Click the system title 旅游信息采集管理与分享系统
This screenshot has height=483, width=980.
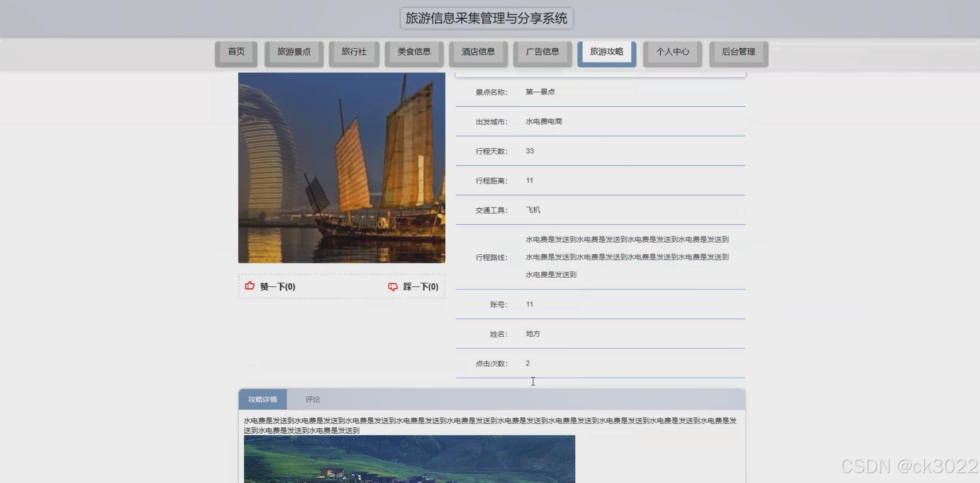(x=486, y=18)
